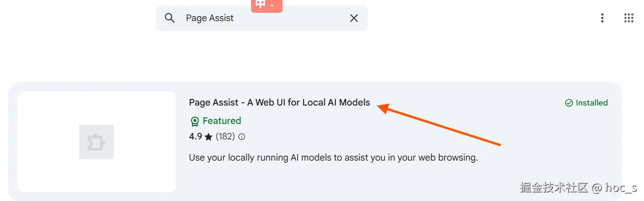
Task: Click the watermark text at bottom right
Action: 578,187
